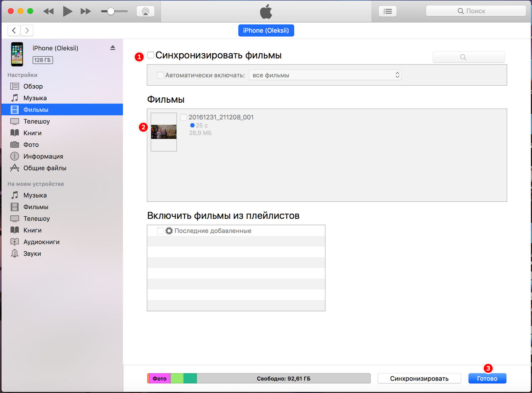Open Музыка under На моем устройстве
This screenshot has width=532, height=393.
62,195
